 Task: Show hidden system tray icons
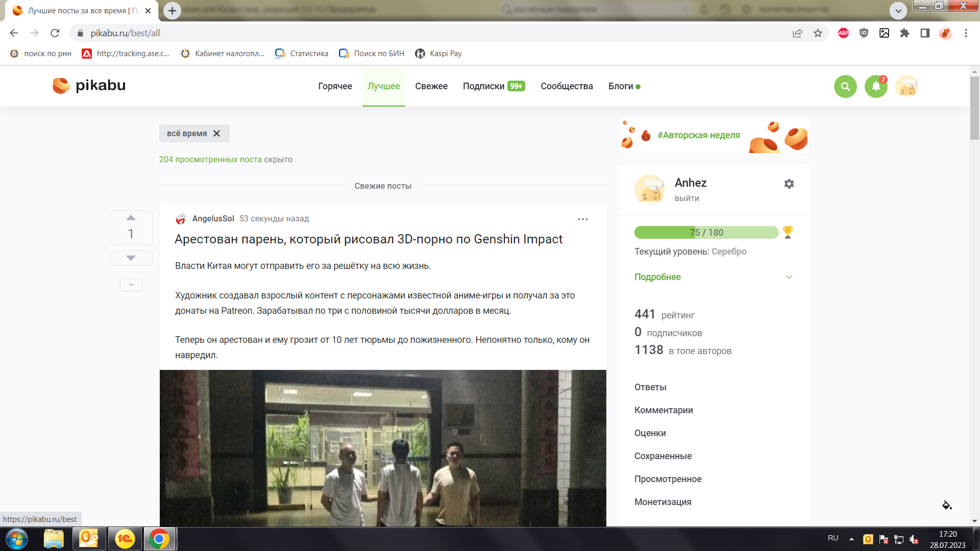coord(851,539)
